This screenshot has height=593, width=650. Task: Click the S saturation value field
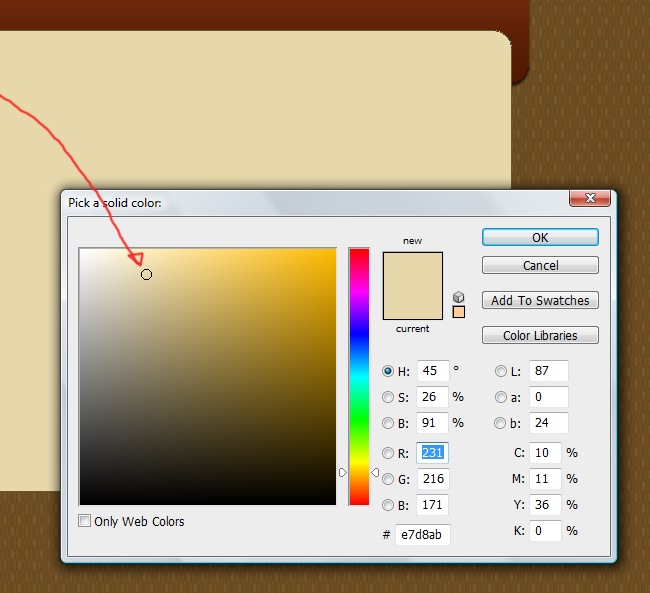click(432, 397)
